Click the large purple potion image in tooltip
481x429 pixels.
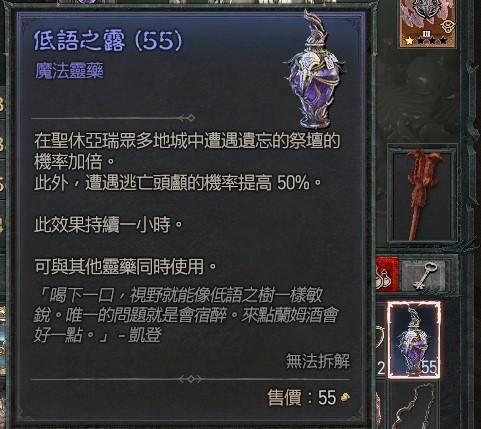tap(312, 70)
